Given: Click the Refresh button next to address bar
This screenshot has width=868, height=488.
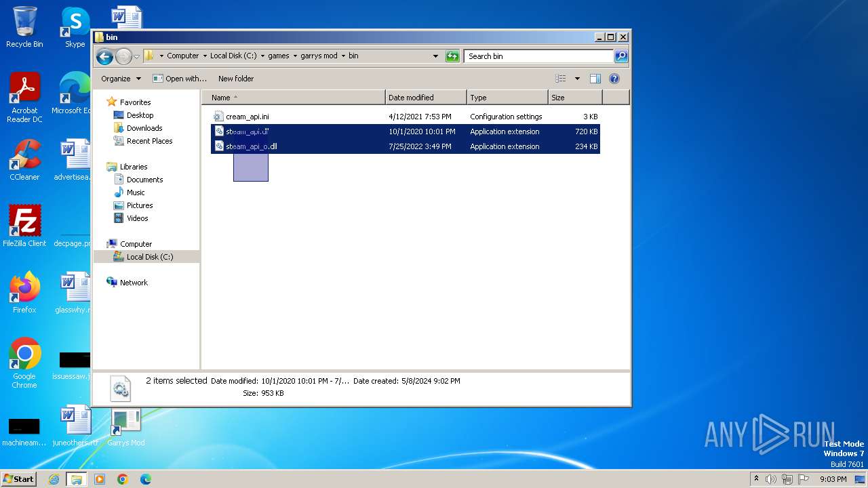Looking at the screenshot, I should (x=452, y=56).
